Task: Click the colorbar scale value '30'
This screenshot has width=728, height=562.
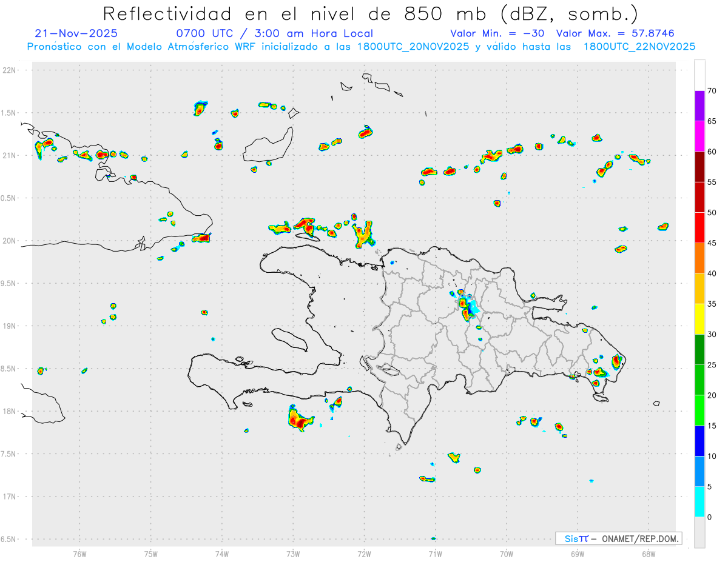Action: 712,335
